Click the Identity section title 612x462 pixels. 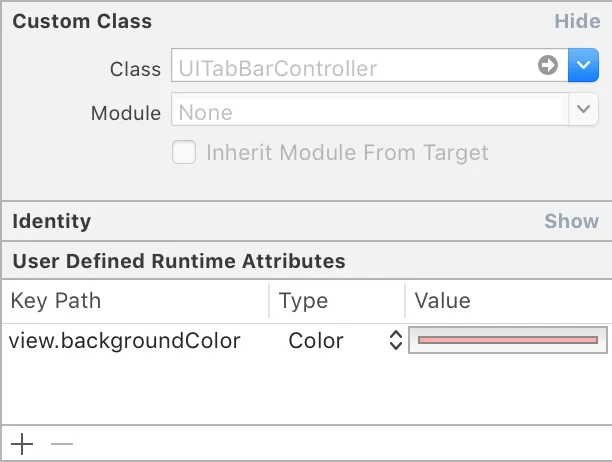click(x=51, y=221)
